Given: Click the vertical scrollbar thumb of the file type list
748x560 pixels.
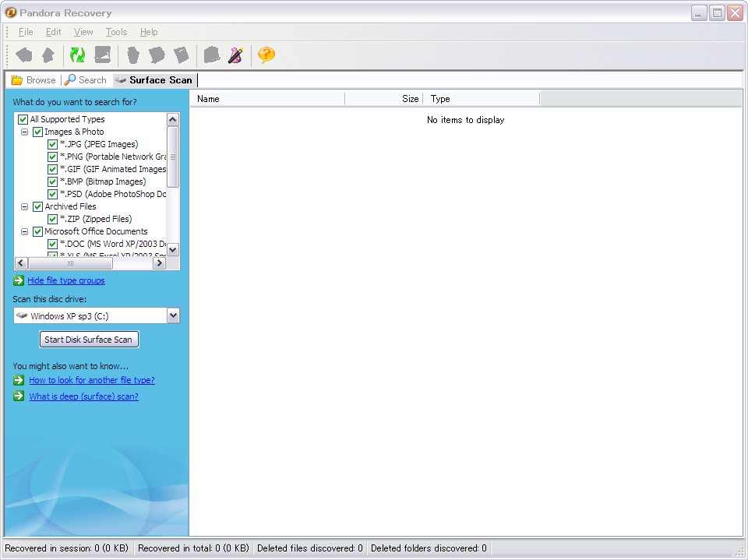Looking at the screenshot, I should (x=173, y=157).
